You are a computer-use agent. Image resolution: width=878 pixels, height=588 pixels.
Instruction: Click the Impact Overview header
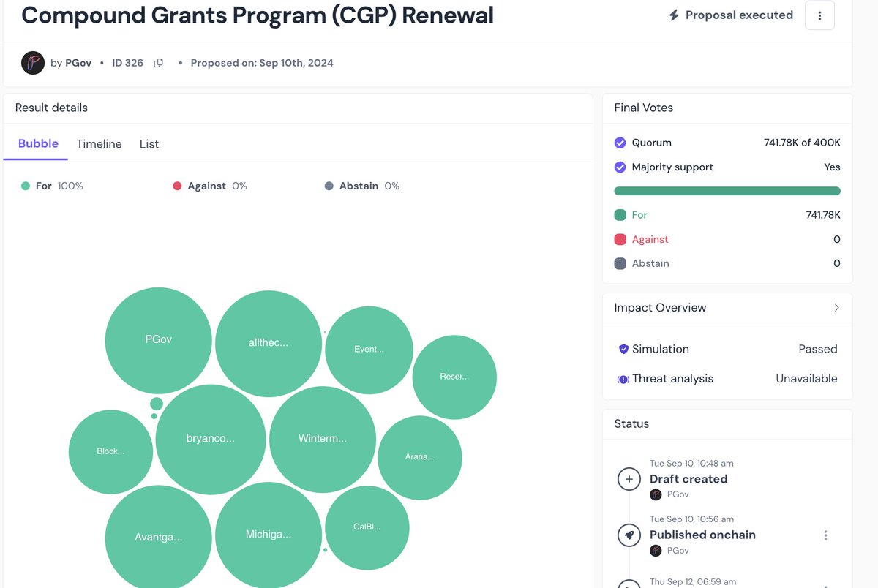coord(727,308)
